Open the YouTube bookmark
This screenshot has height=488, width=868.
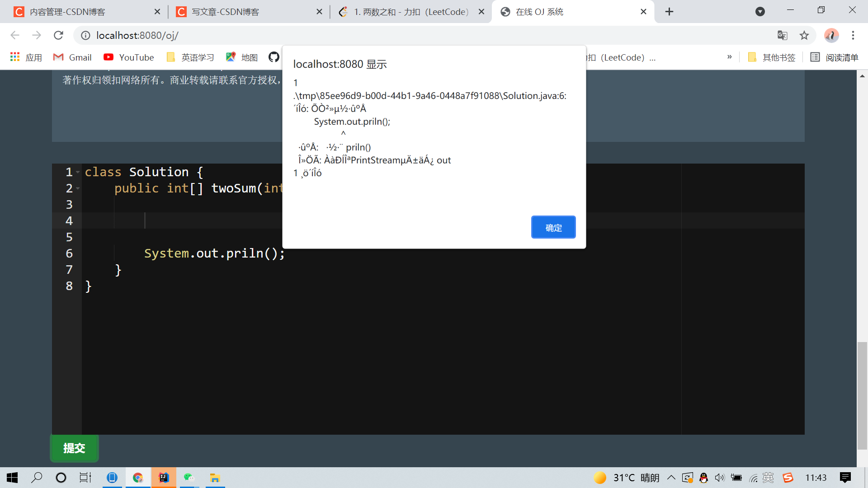(129, 57)
